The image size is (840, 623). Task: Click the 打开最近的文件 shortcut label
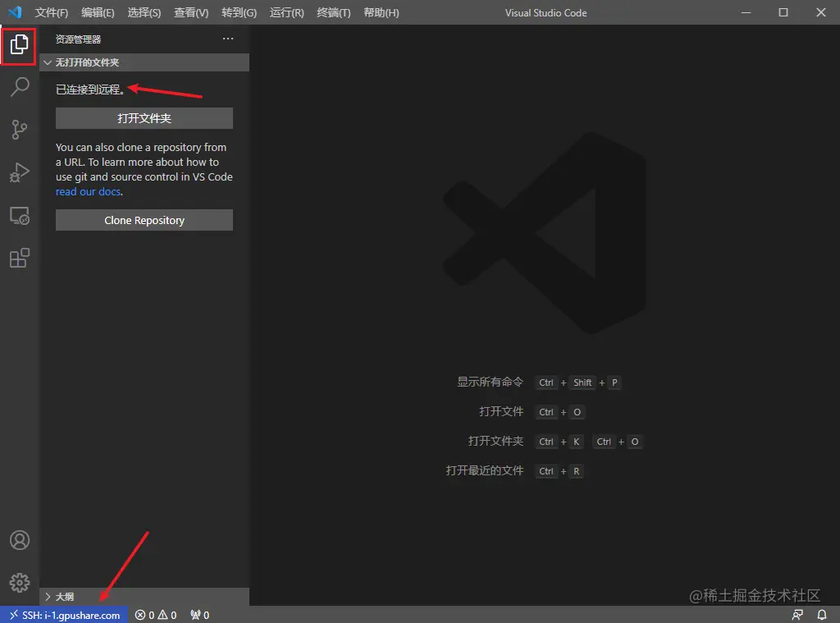484,470
